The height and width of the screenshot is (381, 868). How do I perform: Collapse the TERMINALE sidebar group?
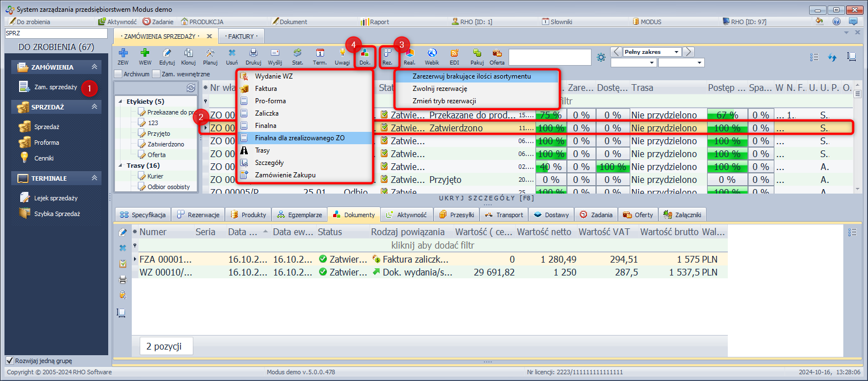click(95, 178)
